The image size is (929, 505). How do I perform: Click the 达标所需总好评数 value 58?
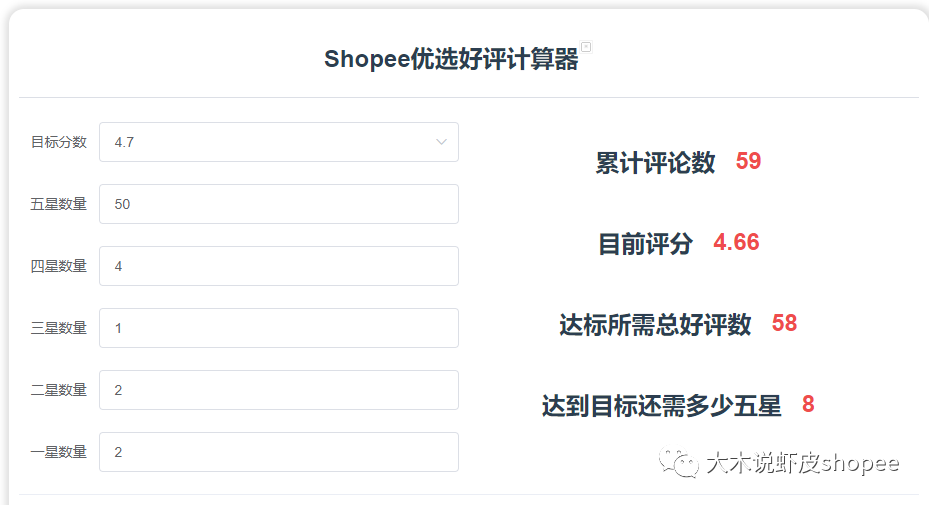784,324
